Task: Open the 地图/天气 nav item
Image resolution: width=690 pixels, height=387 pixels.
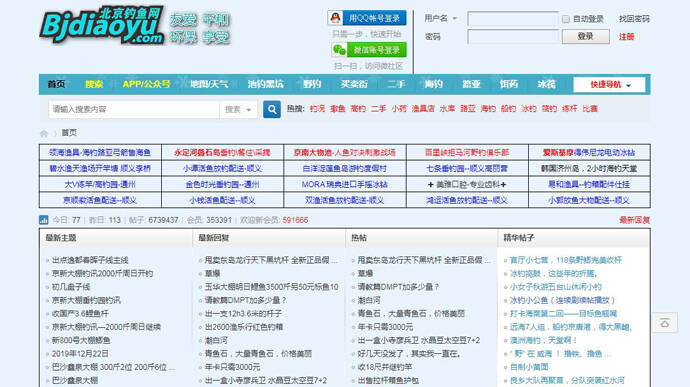Action: click(209, 84)
